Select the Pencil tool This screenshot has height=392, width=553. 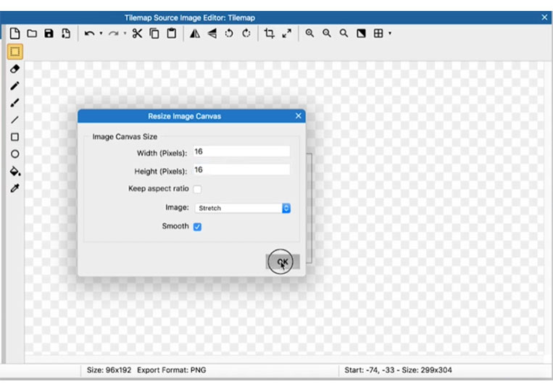(14, 86)
